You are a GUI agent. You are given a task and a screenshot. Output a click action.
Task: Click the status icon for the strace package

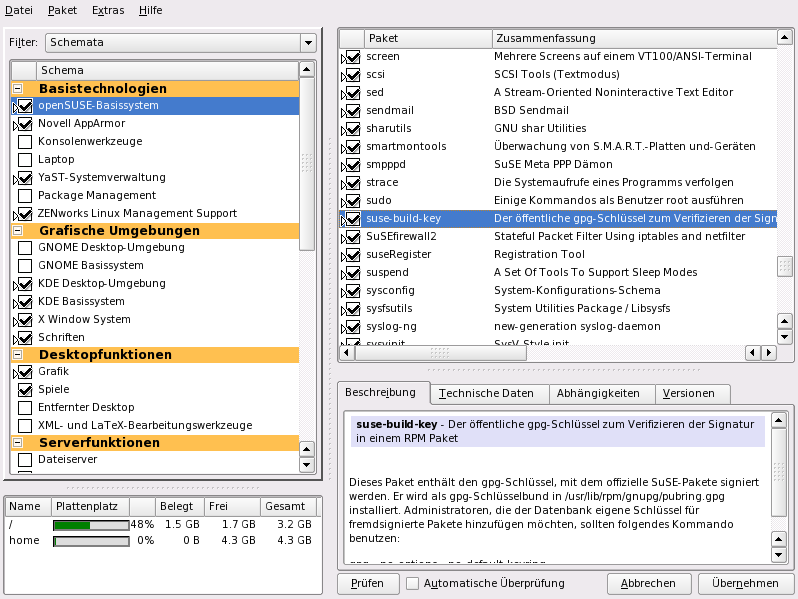351,183
